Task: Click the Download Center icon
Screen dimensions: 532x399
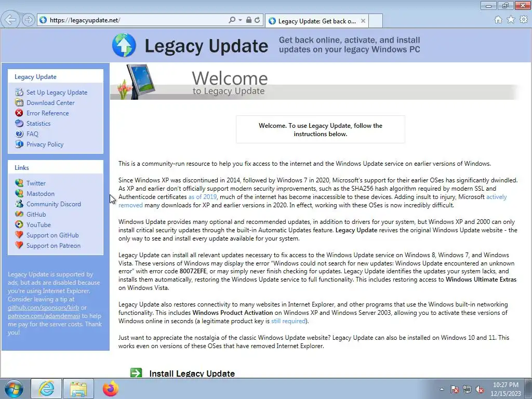Action: coord(19,102)
